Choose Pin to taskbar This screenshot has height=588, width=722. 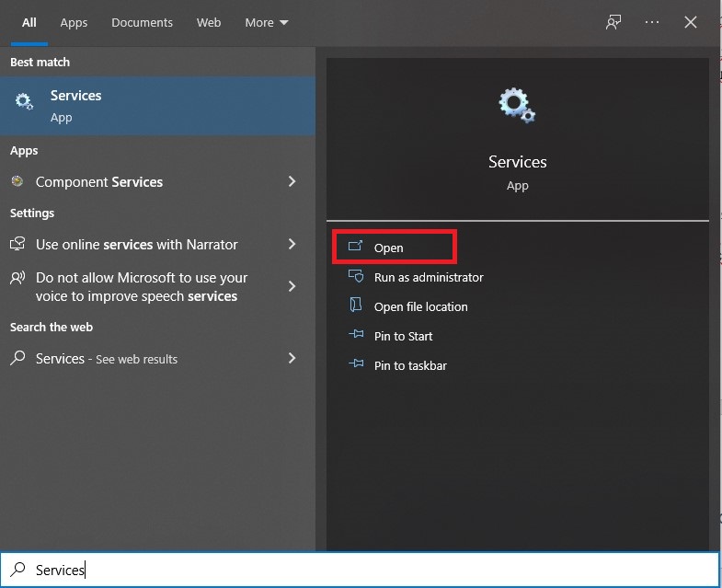point(410,366)
